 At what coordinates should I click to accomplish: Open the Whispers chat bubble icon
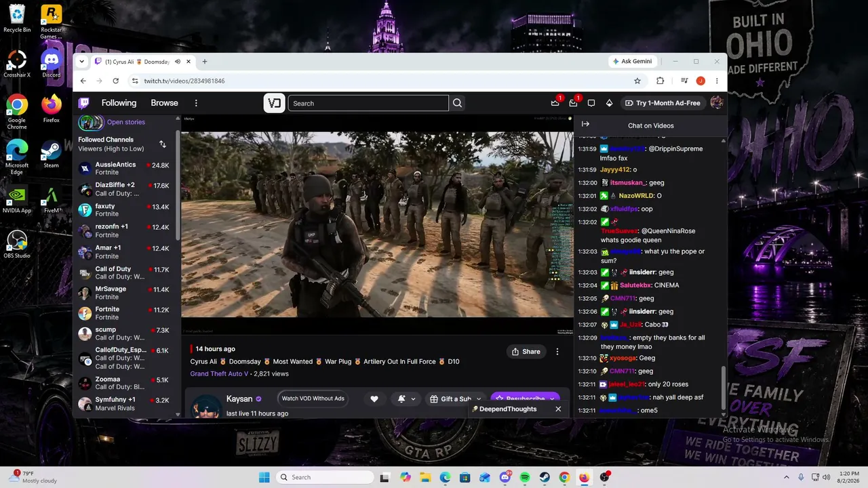click(591, 103)
